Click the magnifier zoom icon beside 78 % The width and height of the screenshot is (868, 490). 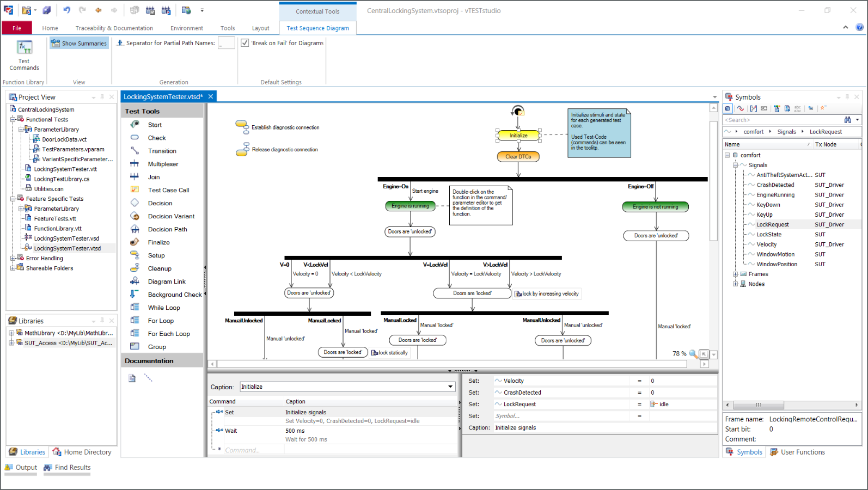tap(693, 354)
